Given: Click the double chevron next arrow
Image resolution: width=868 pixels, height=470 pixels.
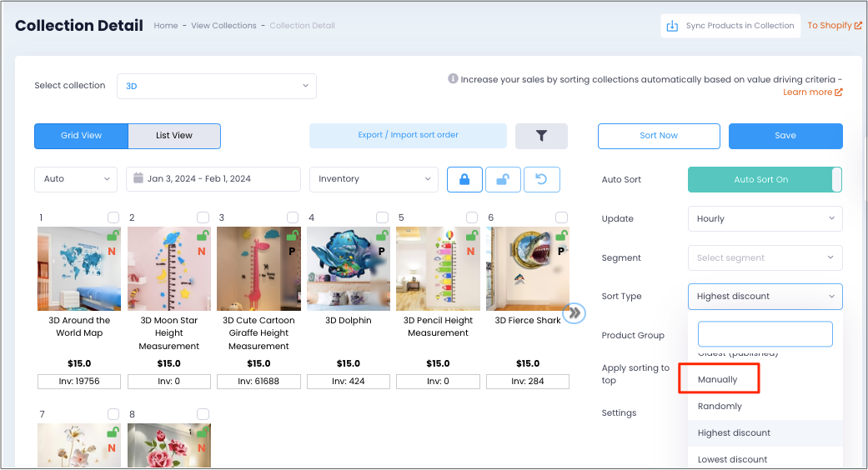Looking at the screenshot, I should (x=574, y=313).
